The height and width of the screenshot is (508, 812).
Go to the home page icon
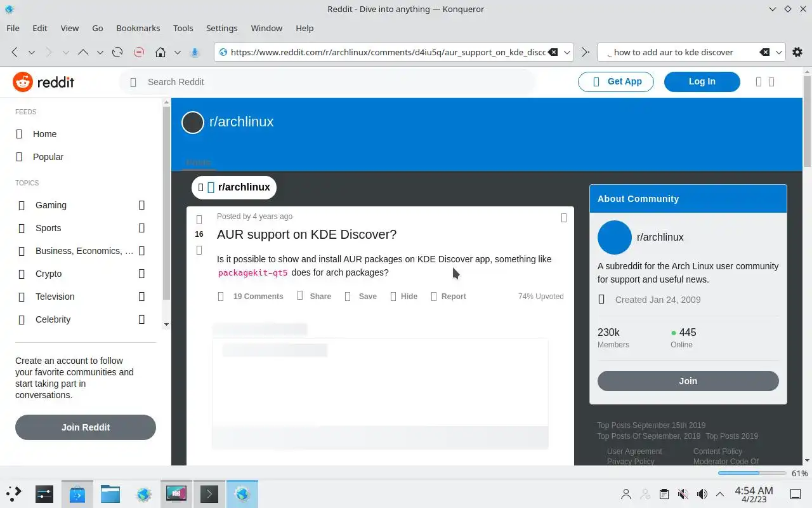coord(160,52)
